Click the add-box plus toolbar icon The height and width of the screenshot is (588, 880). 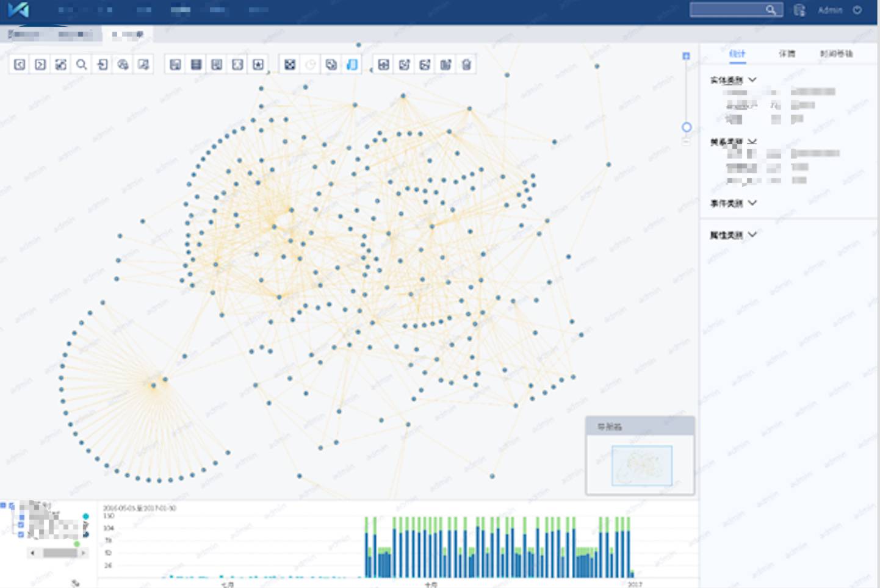pos(383,64)
